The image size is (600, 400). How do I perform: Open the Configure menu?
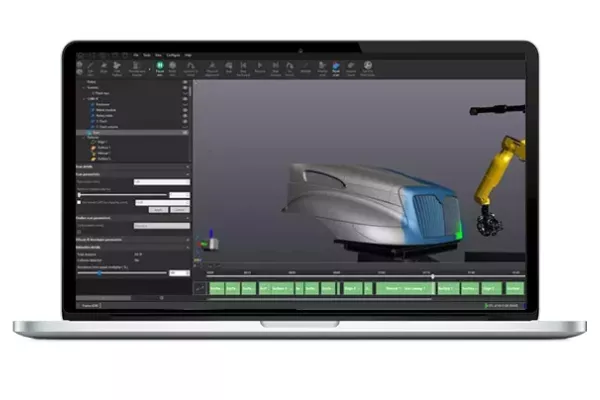click(172, 55)
